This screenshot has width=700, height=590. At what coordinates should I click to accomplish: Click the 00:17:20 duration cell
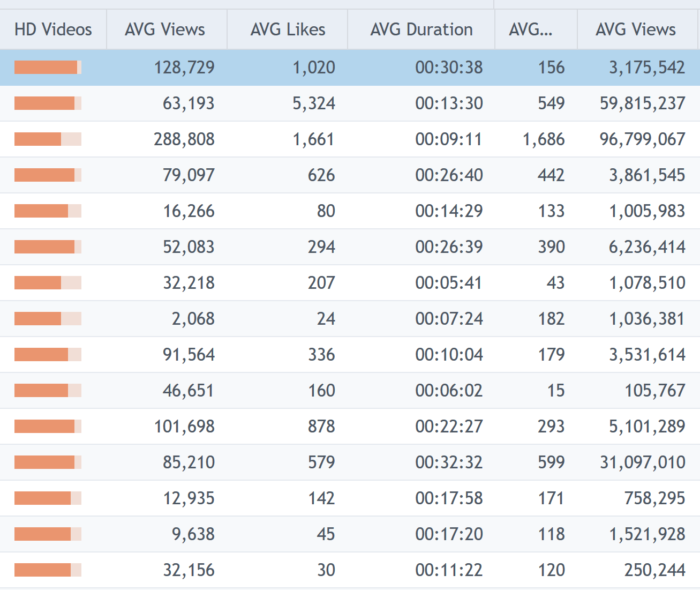449,534
